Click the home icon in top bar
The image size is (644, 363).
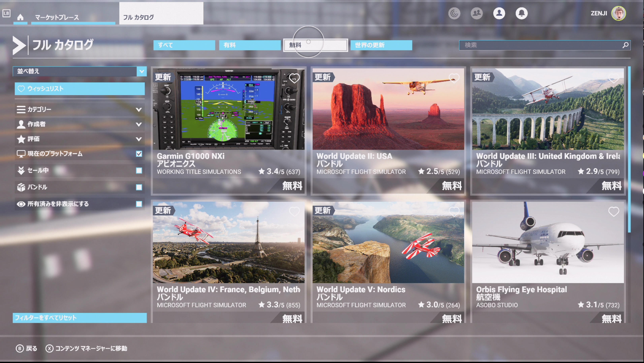[x=20, y=17]
